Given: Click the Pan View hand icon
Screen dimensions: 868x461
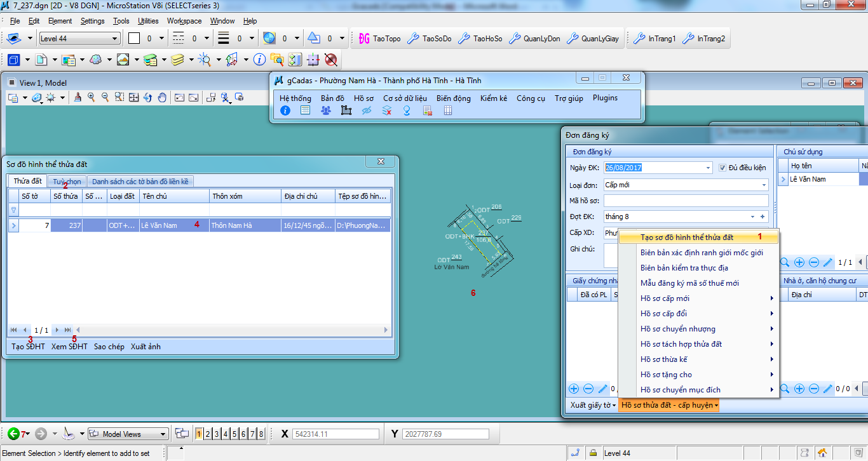Looking at the screenshot, I should (x=162, y=97).
